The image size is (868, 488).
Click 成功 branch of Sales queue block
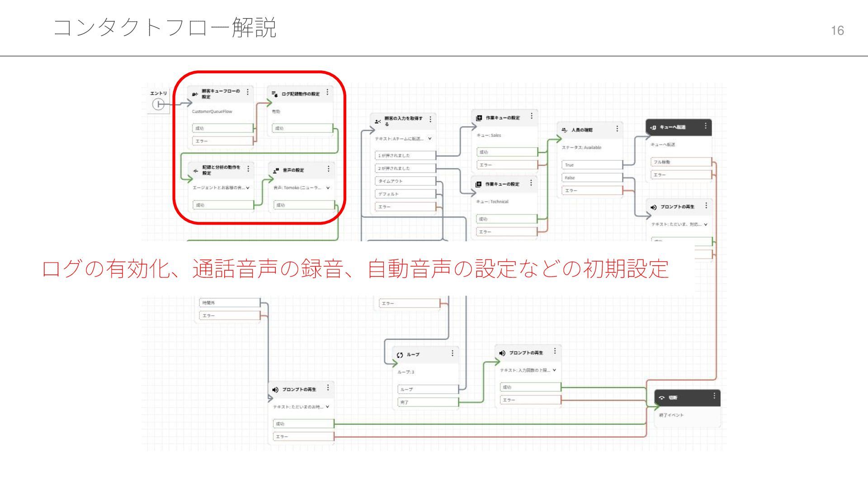click(x=507, y=152)
